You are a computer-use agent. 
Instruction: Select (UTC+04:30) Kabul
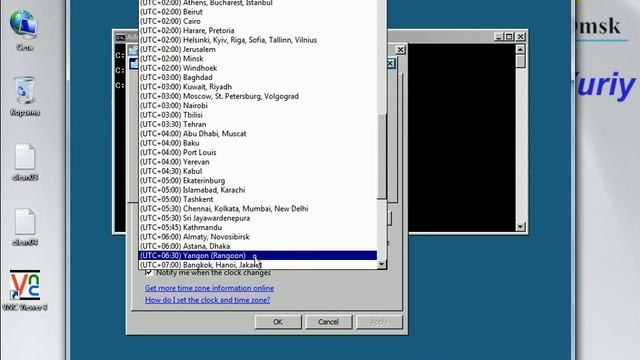click(x=258, y=171)
